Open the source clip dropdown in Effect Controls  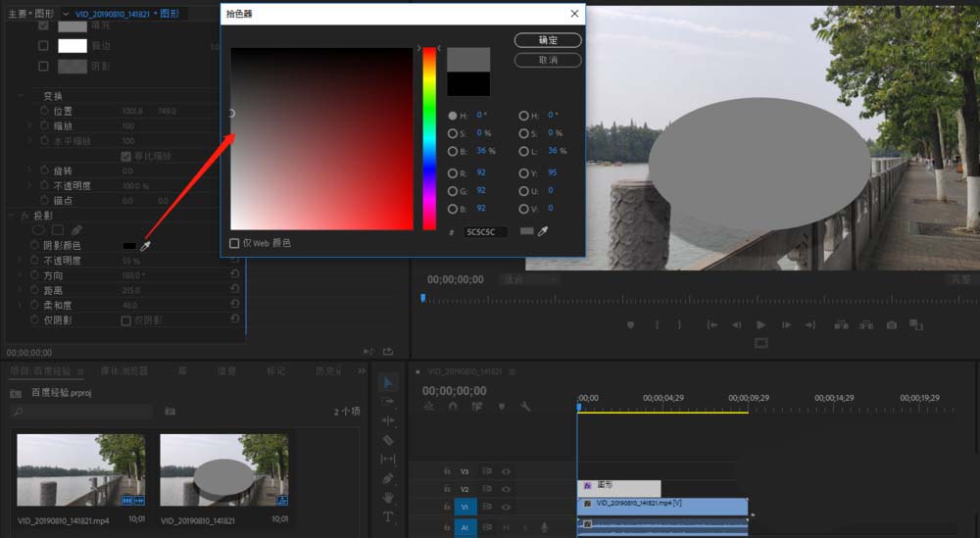pyautogui.click(x=66, y=14)
